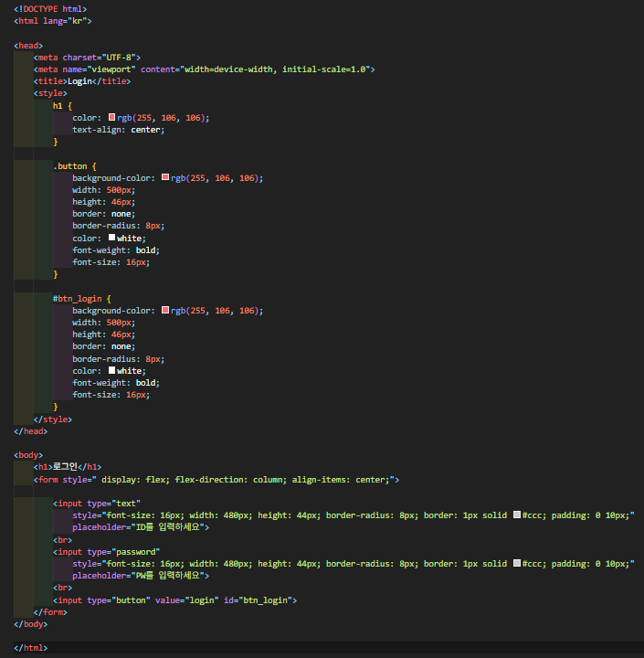Click white color swatch in .button rule
The width and height of the screenshot is (644, 658).
click(111, 238)
